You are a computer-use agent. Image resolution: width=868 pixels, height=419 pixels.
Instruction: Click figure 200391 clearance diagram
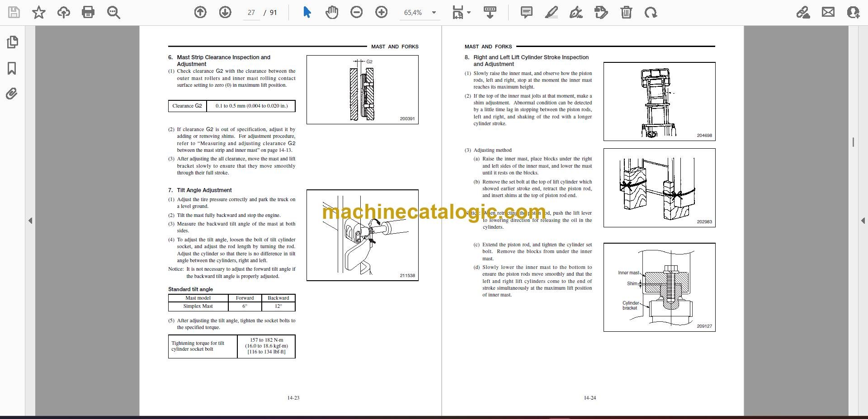coord(363,89)
